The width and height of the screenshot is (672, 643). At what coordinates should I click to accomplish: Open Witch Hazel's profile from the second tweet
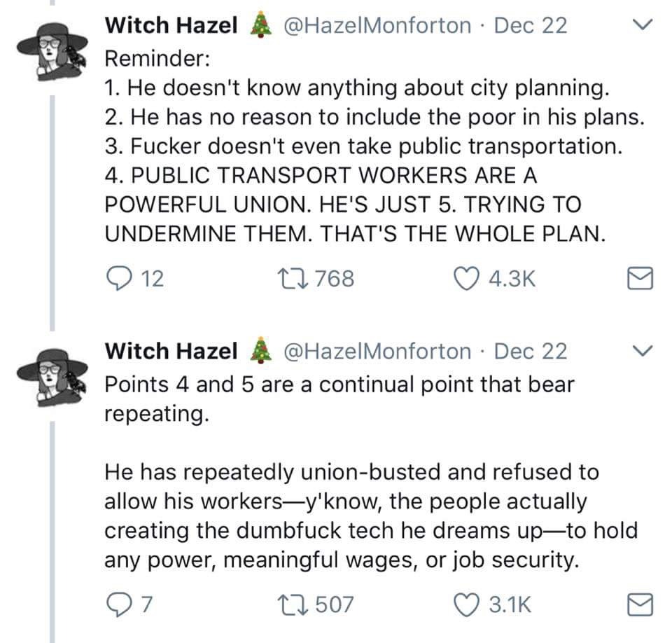[171, 351]
